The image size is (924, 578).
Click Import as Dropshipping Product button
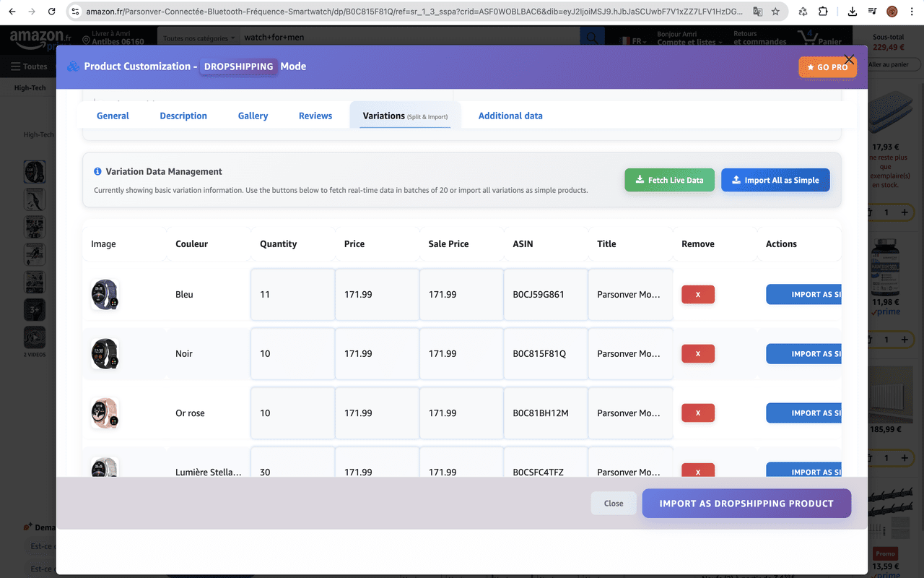pyautogui.click(x=746, y=504)
